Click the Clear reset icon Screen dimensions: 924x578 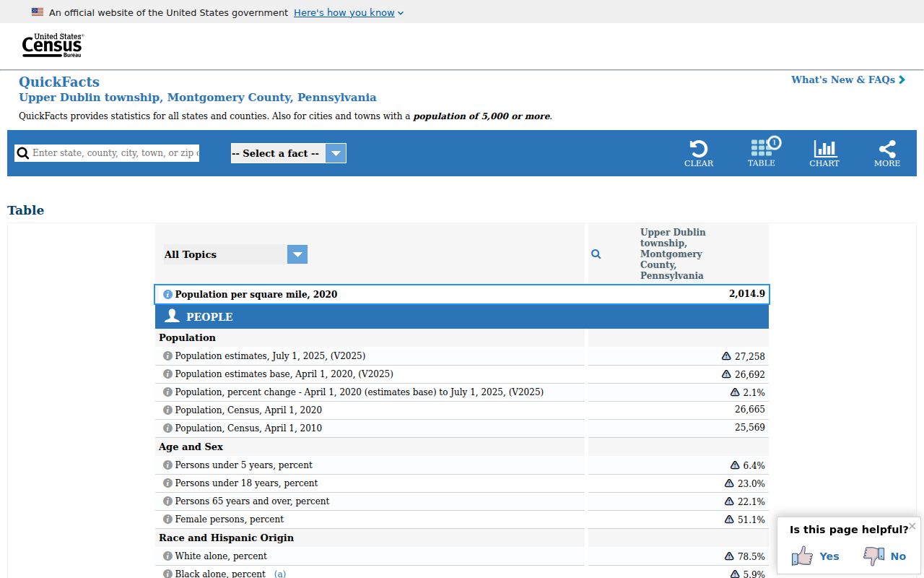698,153
